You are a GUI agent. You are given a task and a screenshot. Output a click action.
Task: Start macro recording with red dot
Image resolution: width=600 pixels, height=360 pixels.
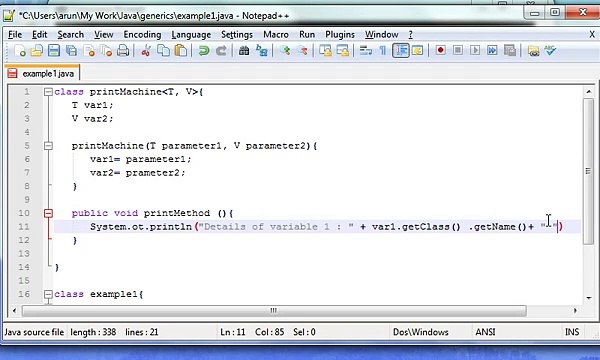pos(440,50)
